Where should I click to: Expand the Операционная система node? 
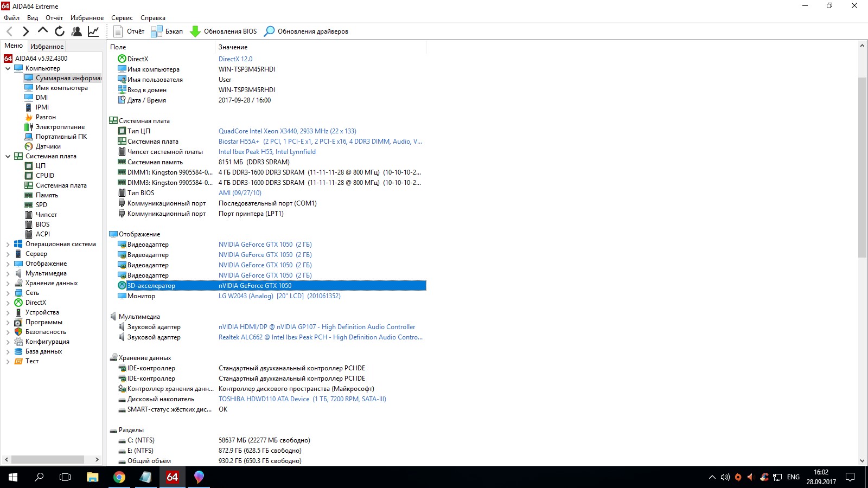(8, 244)
